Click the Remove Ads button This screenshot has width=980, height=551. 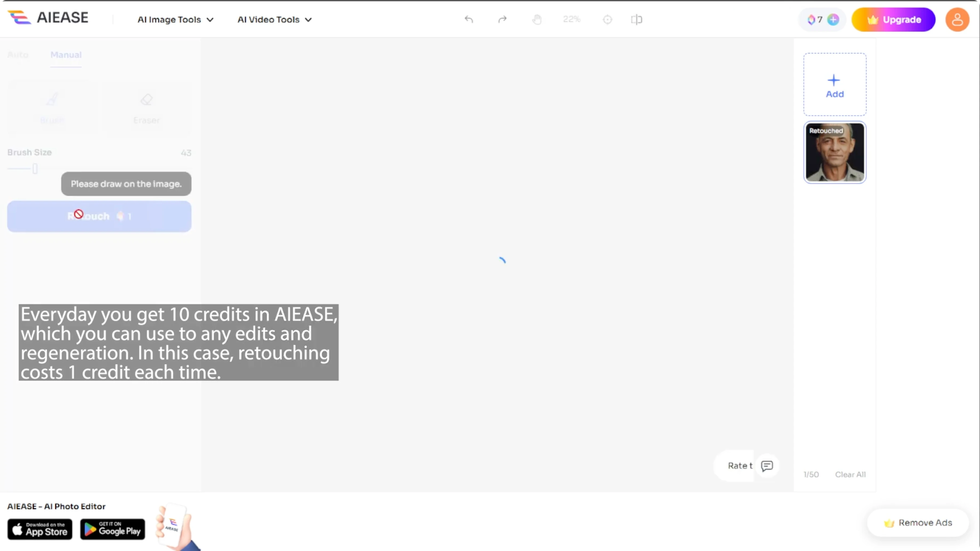[x=918, y=523]
